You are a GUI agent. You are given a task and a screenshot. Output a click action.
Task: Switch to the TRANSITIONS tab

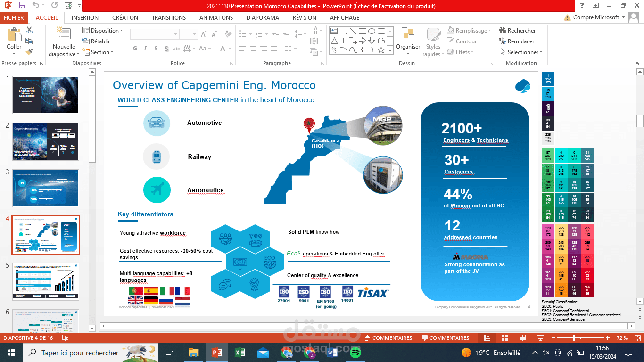[x=169, y=18]
